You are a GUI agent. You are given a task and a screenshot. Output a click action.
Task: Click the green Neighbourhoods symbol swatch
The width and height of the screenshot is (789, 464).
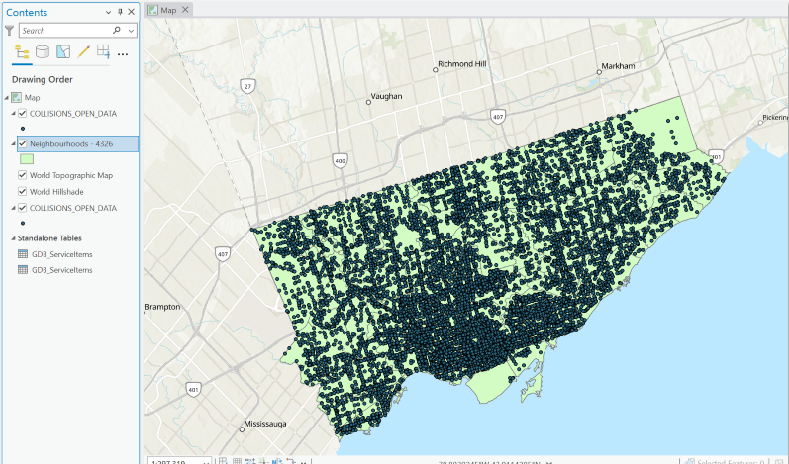click(28, 158)
